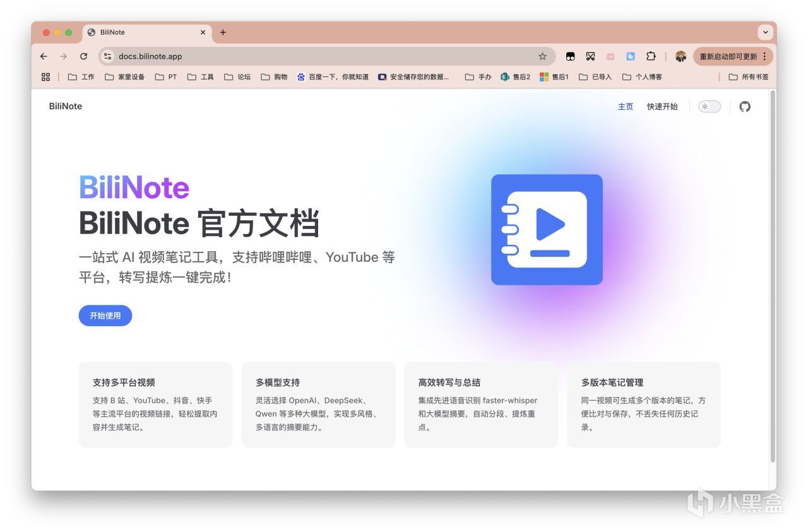The image size is (808, 532).
Task: Open the Extensions puzzle-piece menu
Action: click(x=651, y=56)
